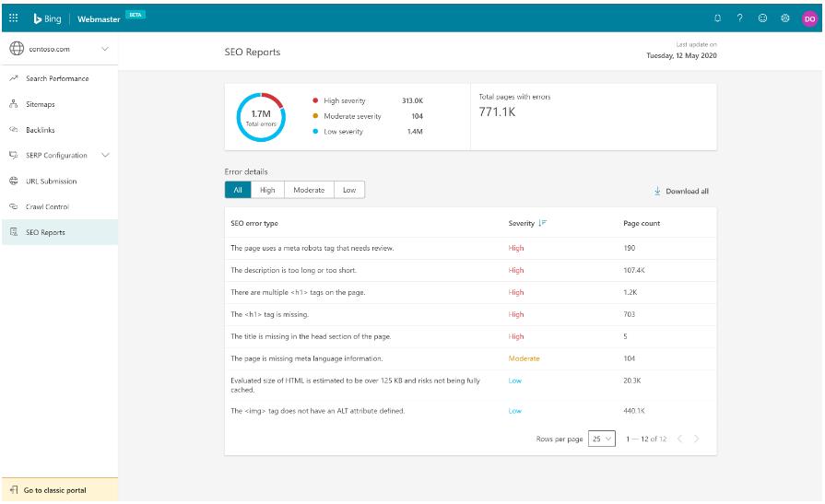This screenshot has height=504, width=825.
Task: Click the <h1> tag is missing row
Action: 470,314
